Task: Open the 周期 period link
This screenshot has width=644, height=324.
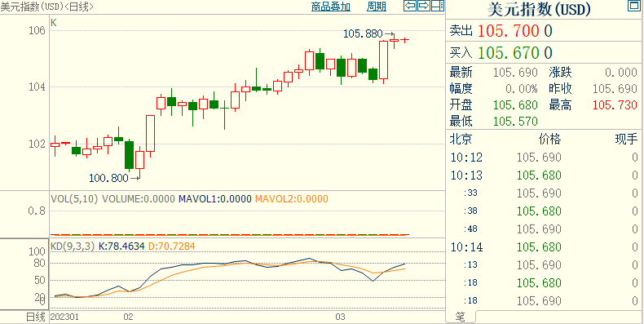Action: coord(377,7)
